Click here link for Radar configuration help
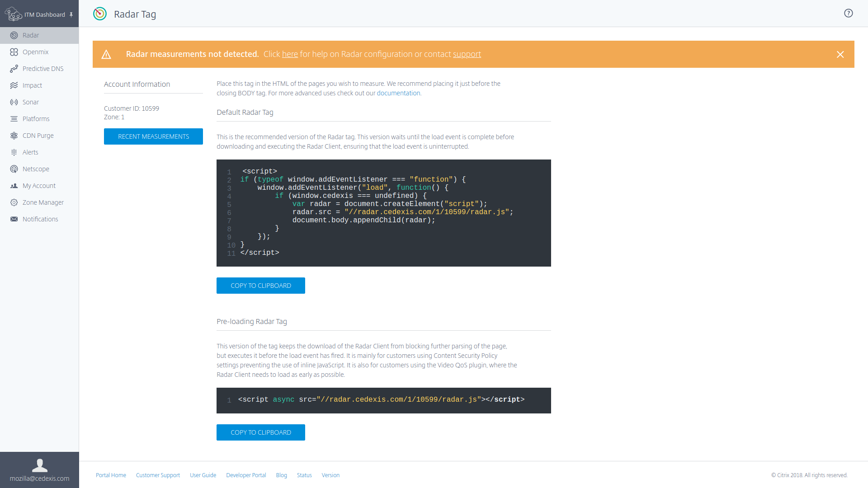 (x=290, y=54)
